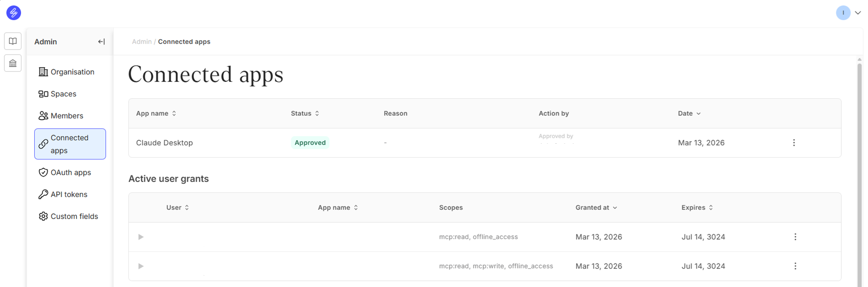Viewport: 868px width, 287px height.
Task: Click the app logo in top-left corner
Action: pyautogui.click(x=14, y=13)
